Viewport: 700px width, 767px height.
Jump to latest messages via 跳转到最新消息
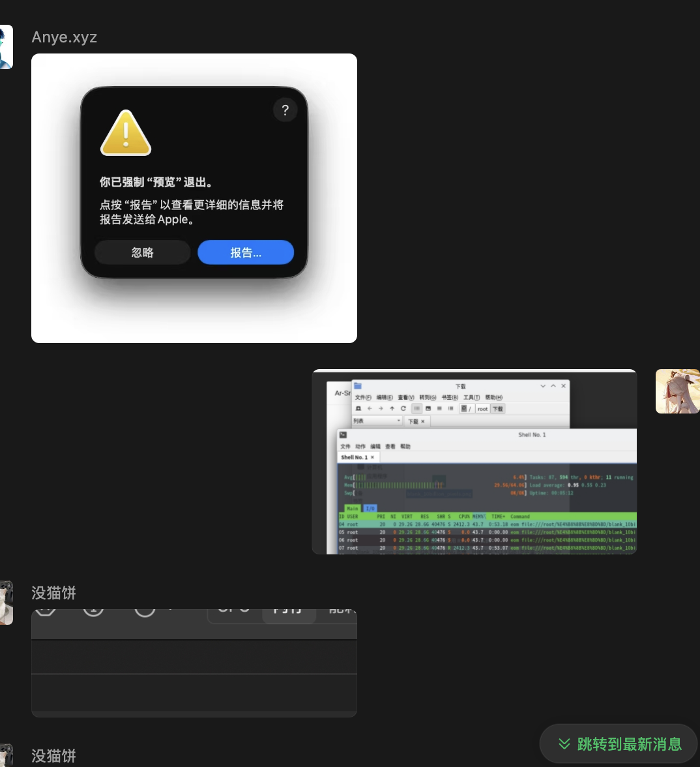click(619, 744)
